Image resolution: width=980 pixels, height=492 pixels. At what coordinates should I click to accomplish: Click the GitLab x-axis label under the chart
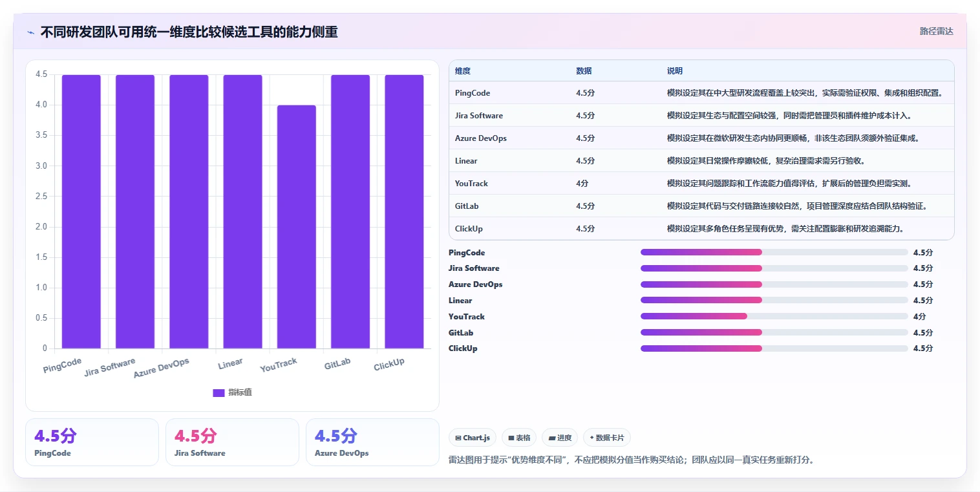[337, 365]
